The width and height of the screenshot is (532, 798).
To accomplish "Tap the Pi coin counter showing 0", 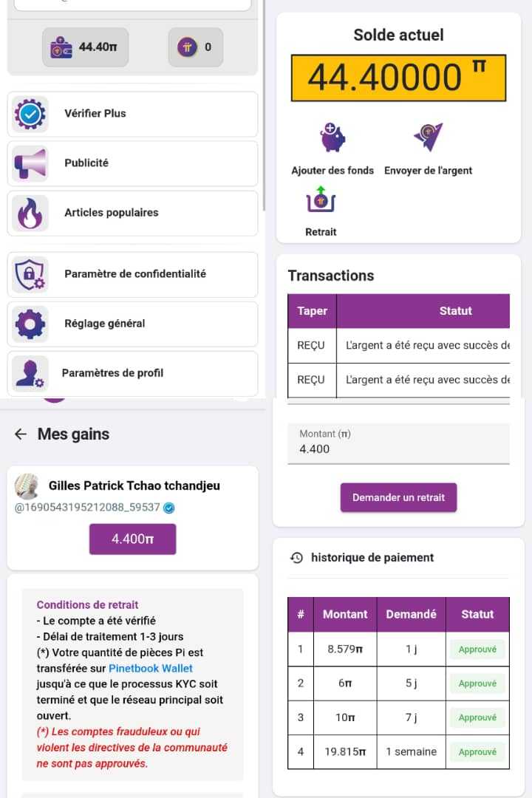I will click(x=196, y=47).
